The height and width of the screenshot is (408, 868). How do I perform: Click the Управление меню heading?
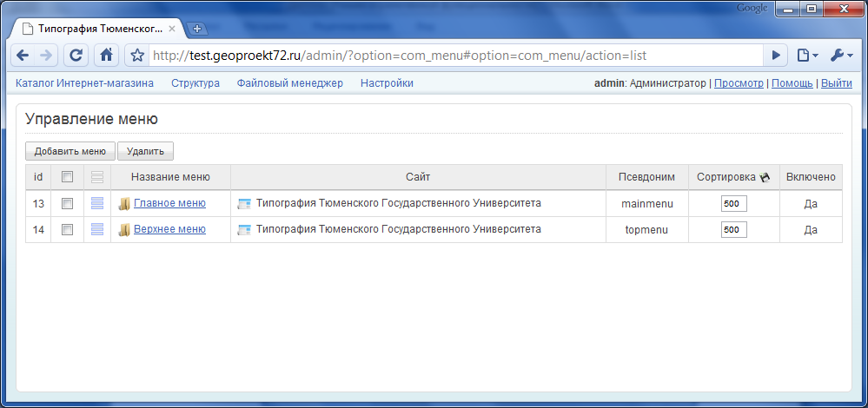click(92, 120)
